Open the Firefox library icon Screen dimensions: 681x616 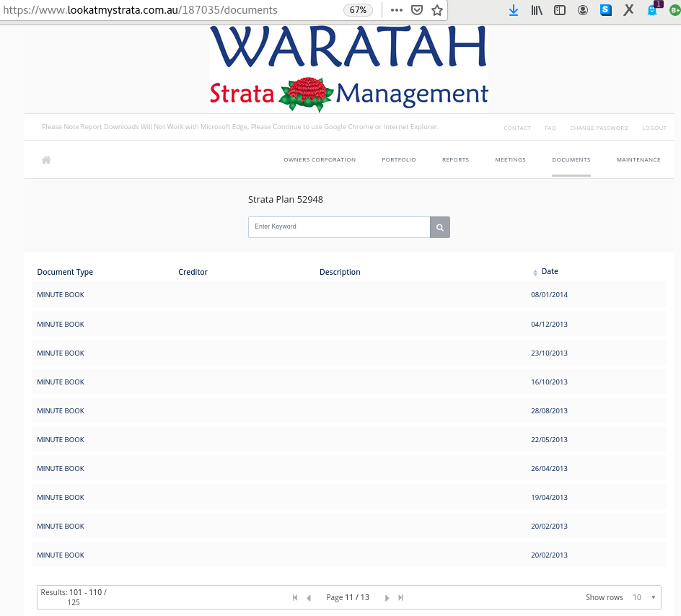point(537,10)
